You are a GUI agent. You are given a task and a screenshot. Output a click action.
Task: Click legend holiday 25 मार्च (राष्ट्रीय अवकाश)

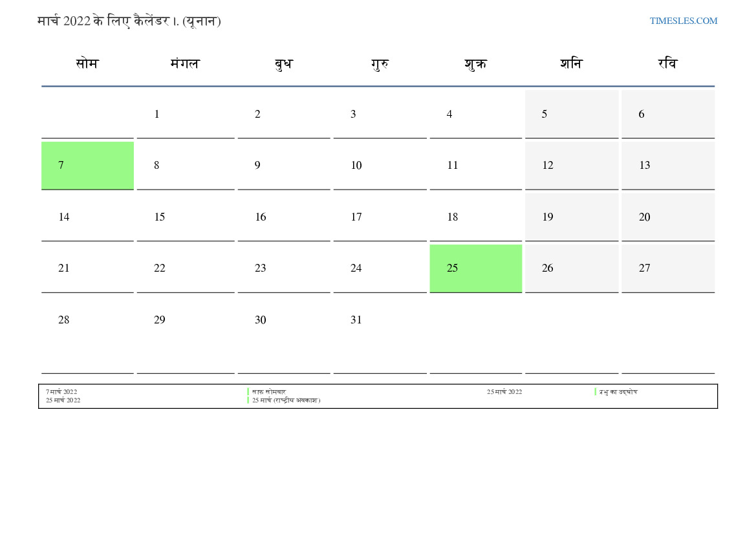286,400
